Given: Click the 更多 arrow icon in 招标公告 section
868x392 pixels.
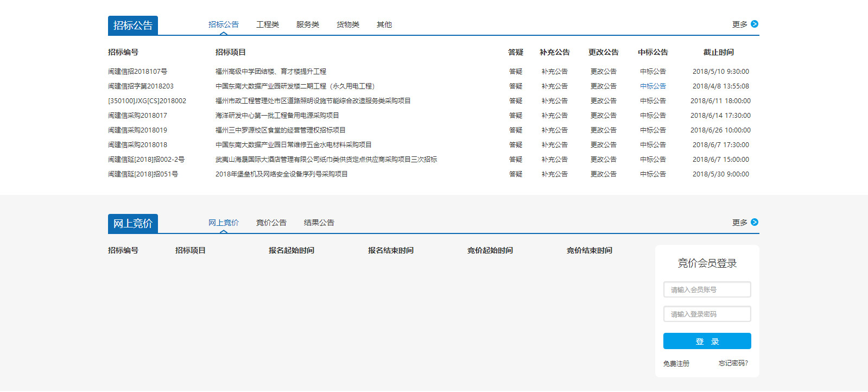Looking at the screenshot, I should tap(754, 24).
